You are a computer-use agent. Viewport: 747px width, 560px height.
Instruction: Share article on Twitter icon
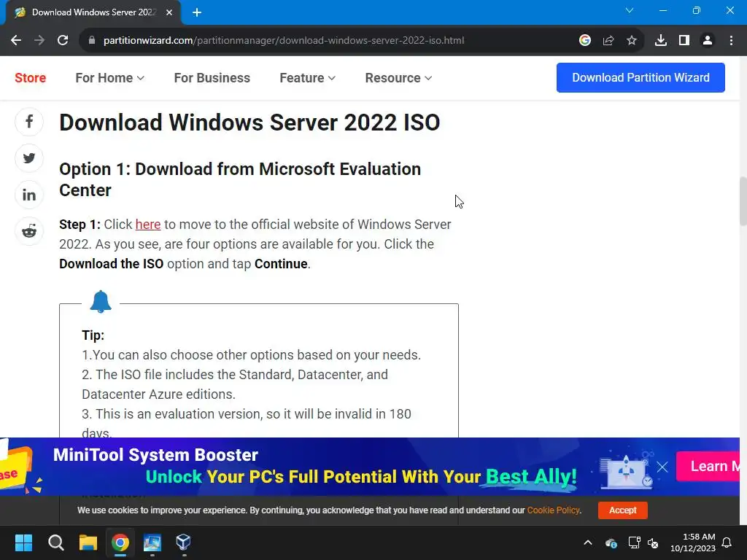tap(29, 158)
